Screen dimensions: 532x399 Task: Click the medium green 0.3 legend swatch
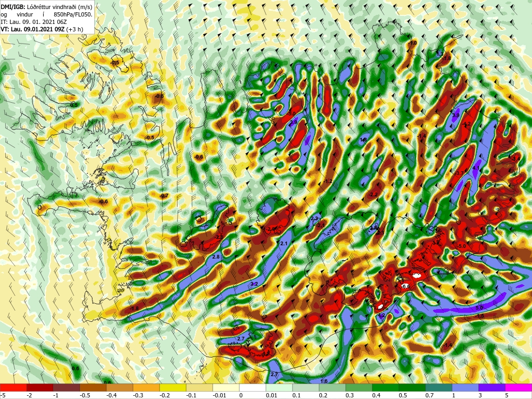(359, 387)
